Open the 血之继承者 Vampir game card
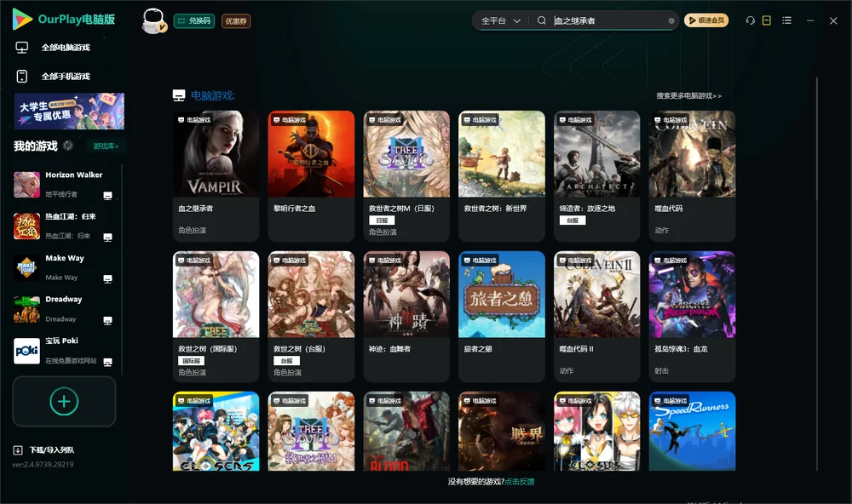 pyautogui.click(x=216, y=176)
